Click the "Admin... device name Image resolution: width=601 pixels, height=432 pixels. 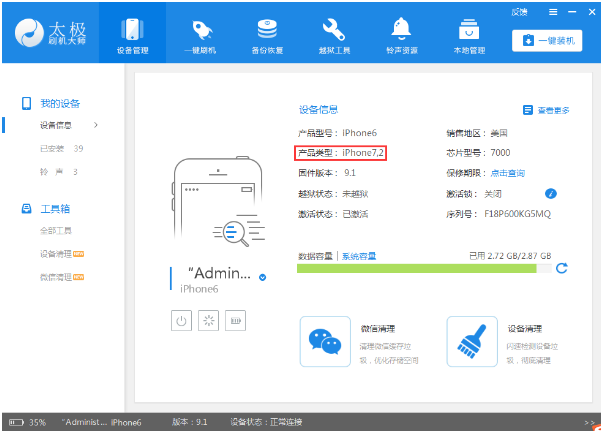[x=219, y=273]
